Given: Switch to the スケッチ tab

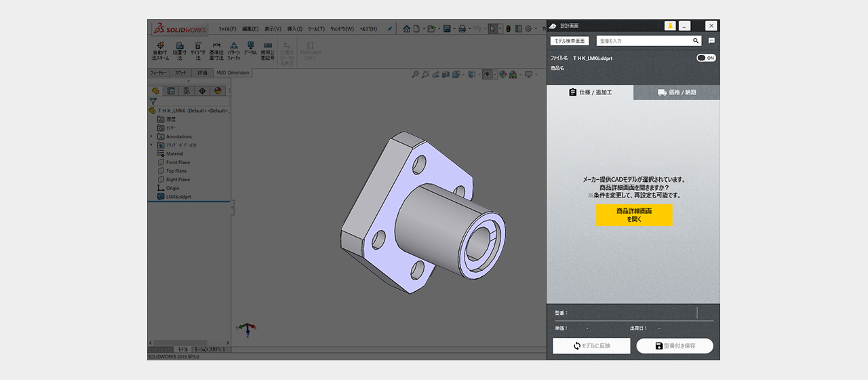Looking at the screenshot, I should click(180, 73).
